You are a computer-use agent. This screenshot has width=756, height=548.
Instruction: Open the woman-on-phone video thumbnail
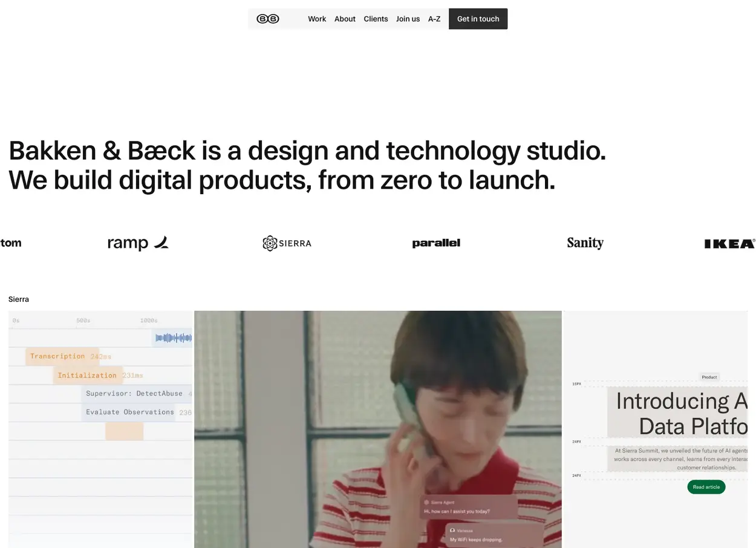378,429
